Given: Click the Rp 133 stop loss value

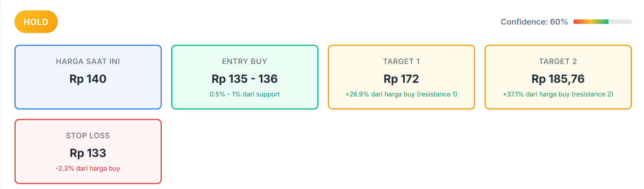Looking at the screenshot, I should [88, 153].
